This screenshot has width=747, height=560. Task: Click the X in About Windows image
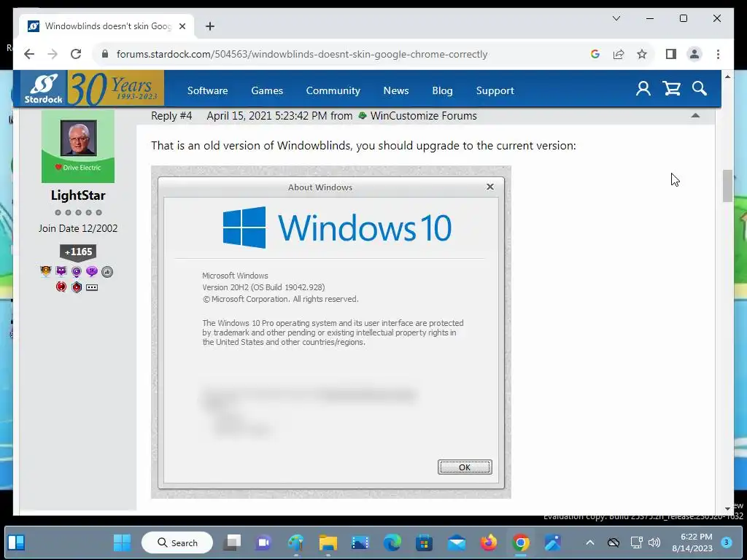coord(489,187)
